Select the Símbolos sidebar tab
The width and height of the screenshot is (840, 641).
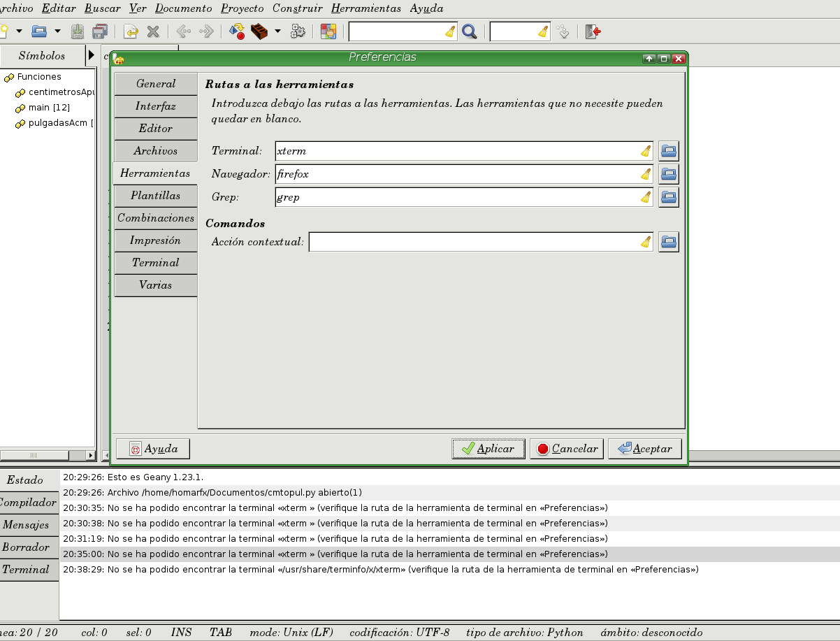pyautogui.click(x=42, y=56)
